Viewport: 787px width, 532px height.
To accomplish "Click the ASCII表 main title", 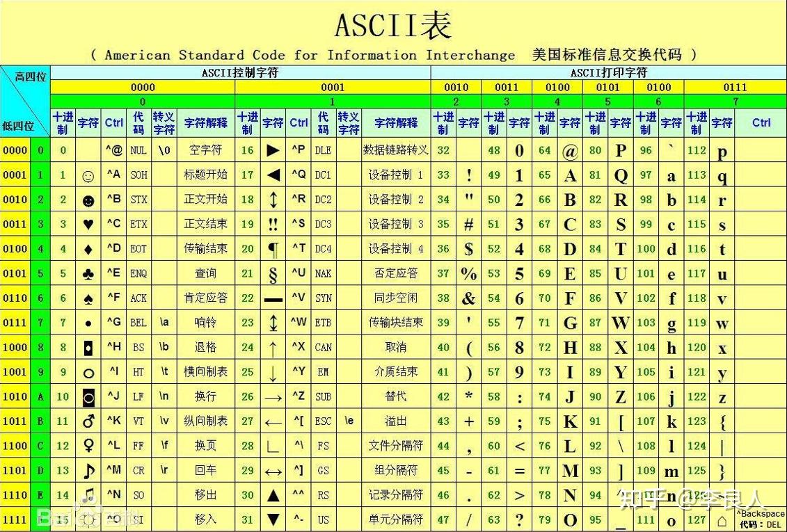I will (x=393, y=23).
